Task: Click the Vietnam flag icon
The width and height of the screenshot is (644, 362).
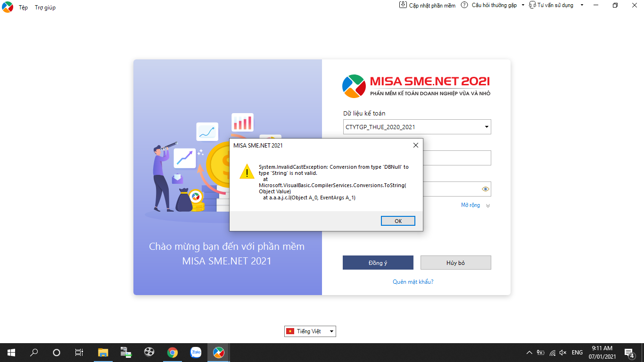Action: coord(290,331)
